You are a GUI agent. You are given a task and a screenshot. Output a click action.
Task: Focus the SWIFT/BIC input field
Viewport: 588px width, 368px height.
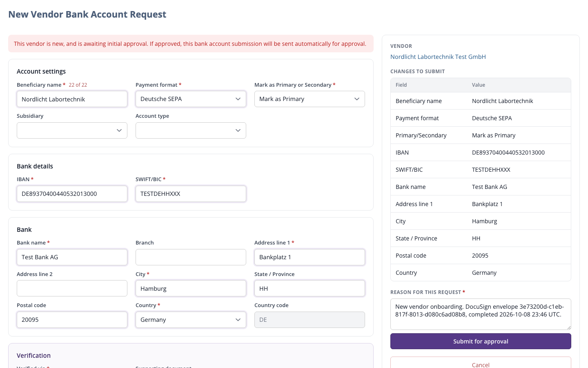pyautogui.click(x=191, y=194)
